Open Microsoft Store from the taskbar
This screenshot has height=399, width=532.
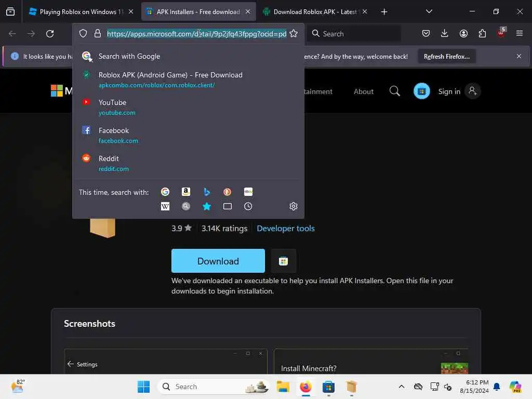point(328,387)
